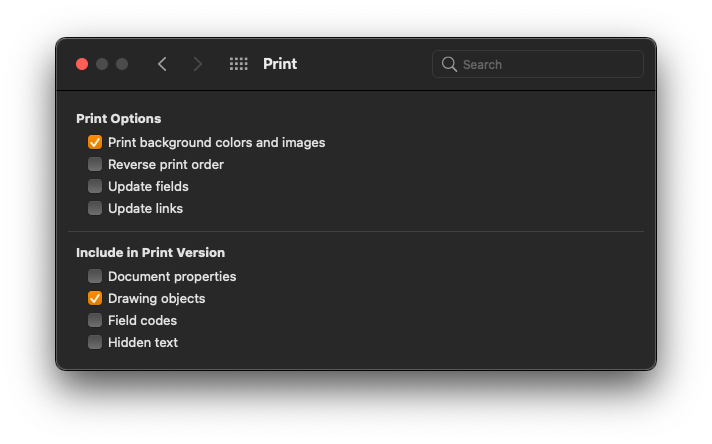This screenshot has width=712, height=444.
Task: Click the Print Options section heading
Action: point(119,118)
